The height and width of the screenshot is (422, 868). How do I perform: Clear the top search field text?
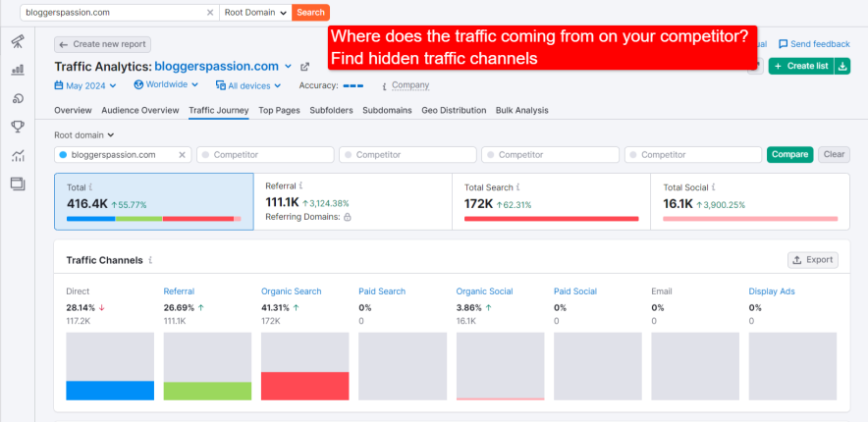click(209, 13)
